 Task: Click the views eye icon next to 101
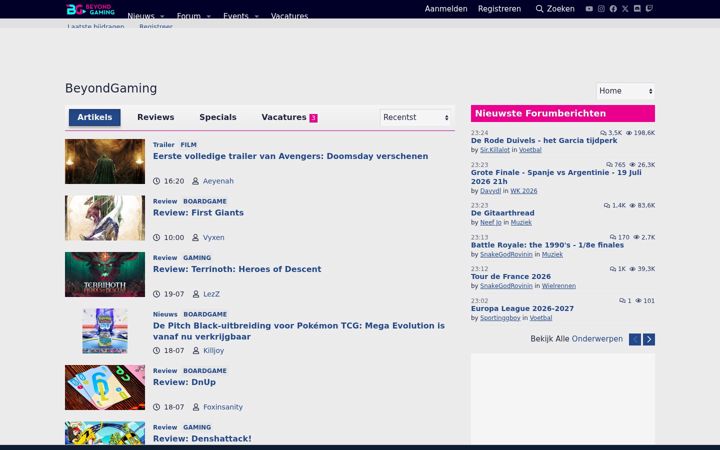[638, 301]
